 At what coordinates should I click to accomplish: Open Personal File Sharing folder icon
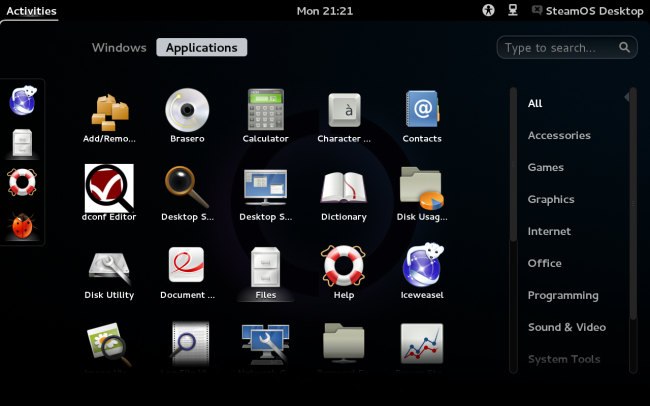coord(344,343)
